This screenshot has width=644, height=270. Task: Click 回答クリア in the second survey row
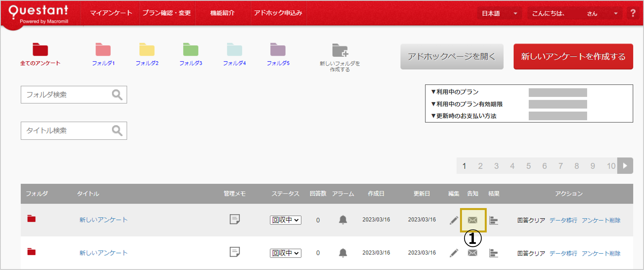pos(531,253)
